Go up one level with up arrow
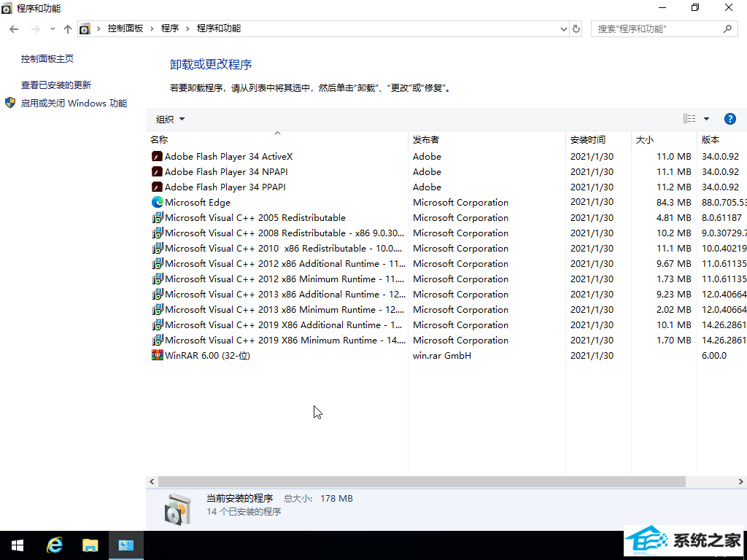 pyautogui.click(x=68, y=29)
